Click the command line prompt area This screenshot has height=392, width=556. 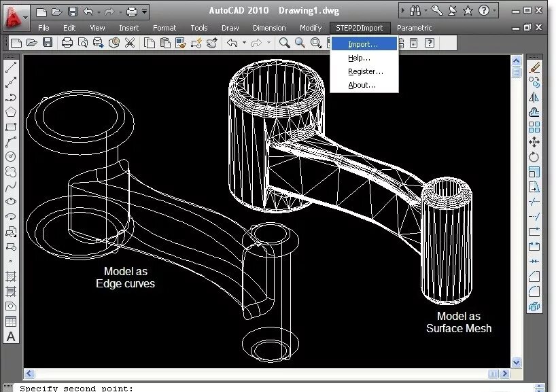click(x=275, y=388)
